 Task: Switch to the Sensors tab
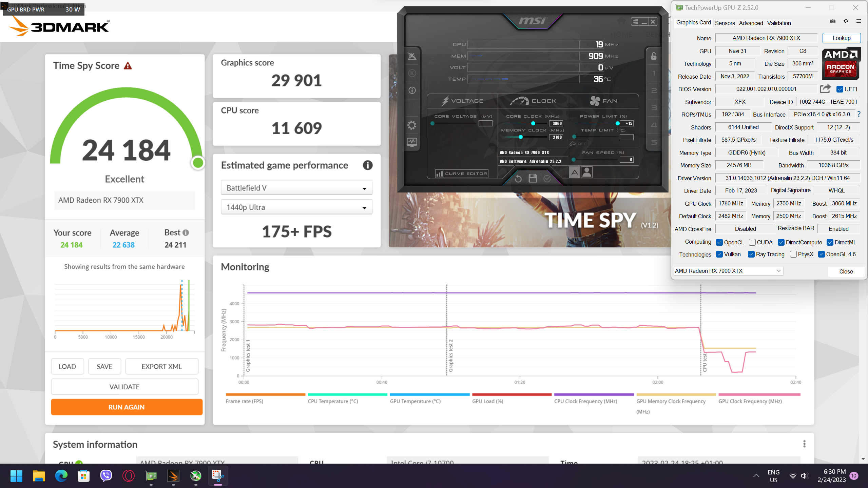tap(725, 23)
